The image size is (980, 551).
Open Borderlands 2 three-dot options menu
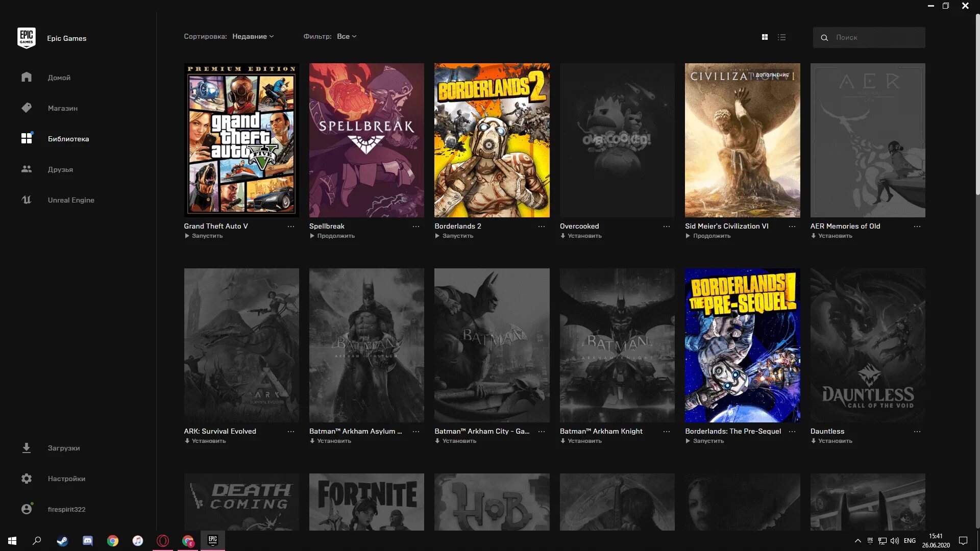coord(542,226)
